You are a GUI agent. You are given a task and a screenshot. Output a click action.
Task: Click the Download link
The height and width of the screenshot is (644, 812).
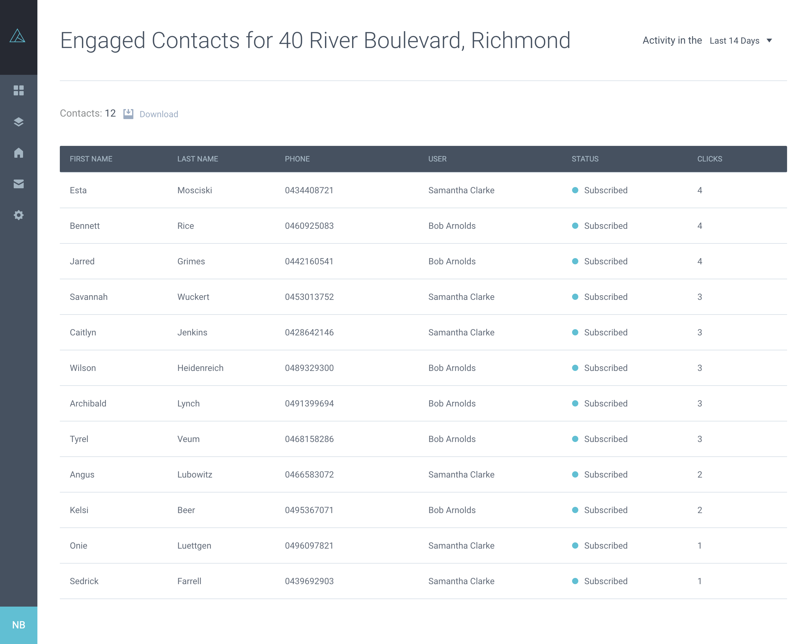pos(159,114)
